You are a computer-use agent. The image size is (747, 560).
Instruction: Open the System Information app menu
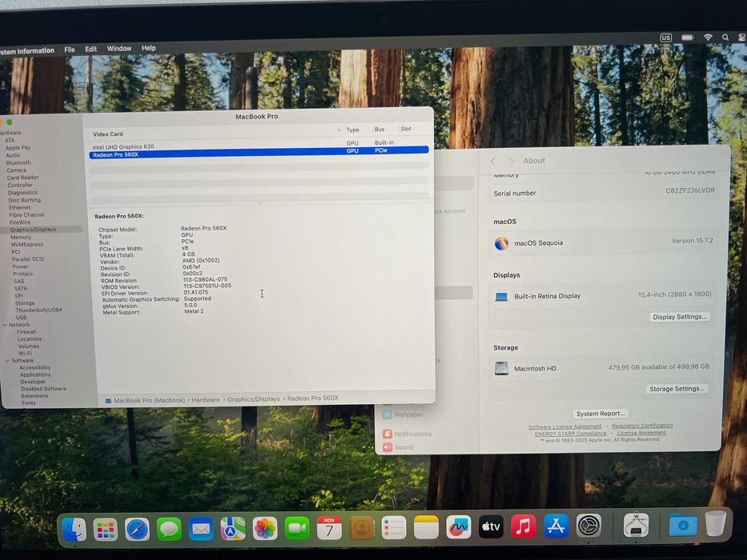tap(27, 50)
